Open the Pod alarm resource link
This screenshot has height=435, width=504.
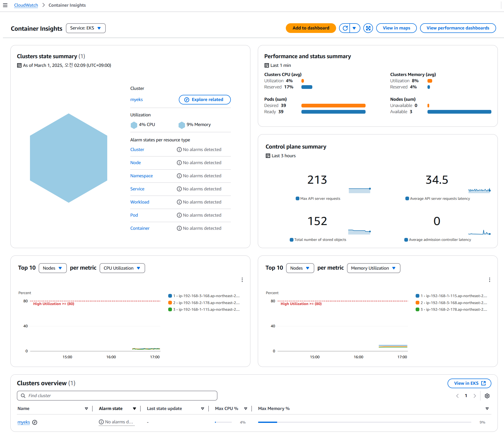click(x=134, y=215)
